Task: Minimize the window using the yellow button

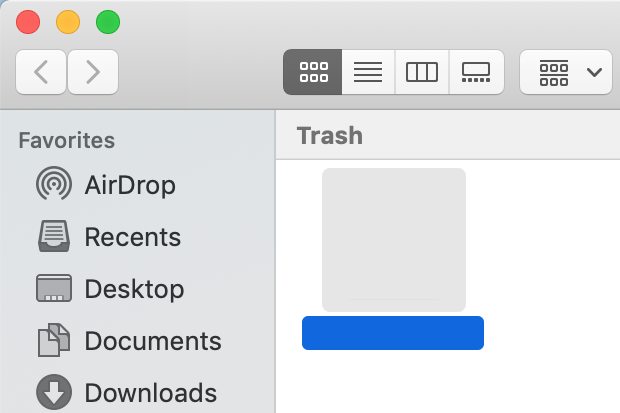Action: pos(68,22)
